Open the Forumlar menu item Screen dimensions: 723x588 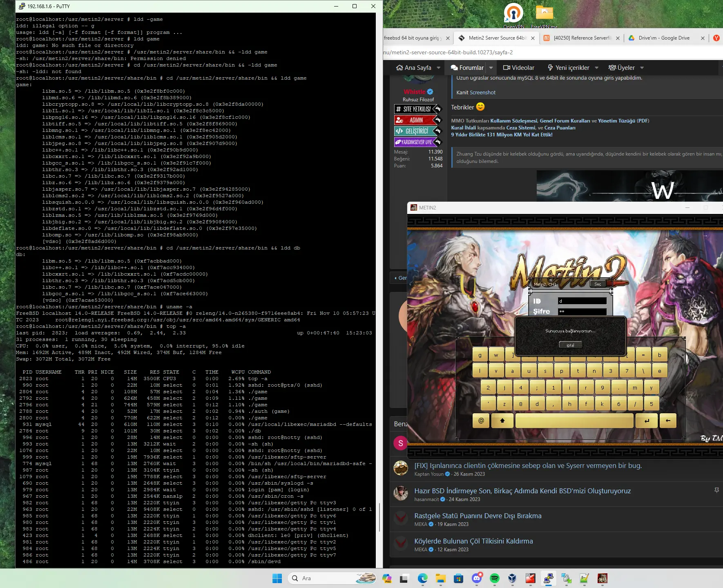coord(467,68)
